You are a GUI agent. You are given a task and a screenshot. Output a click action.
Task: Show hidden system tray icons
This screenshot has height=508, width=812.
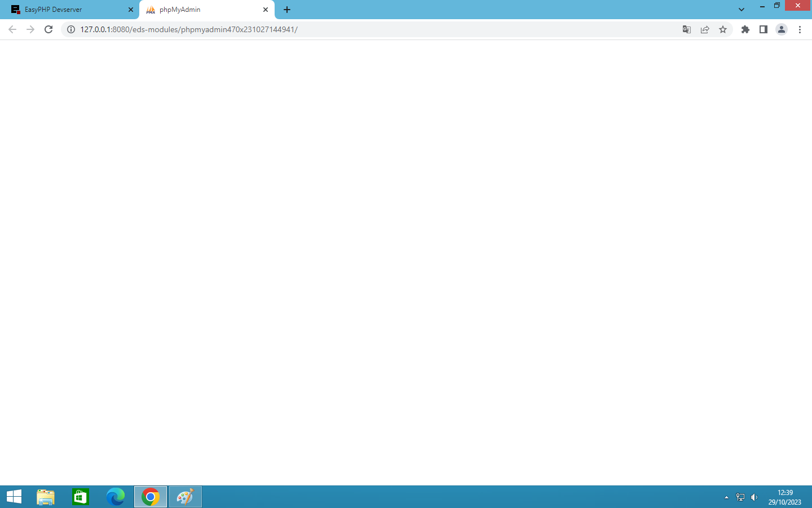[x=726, y=497]
